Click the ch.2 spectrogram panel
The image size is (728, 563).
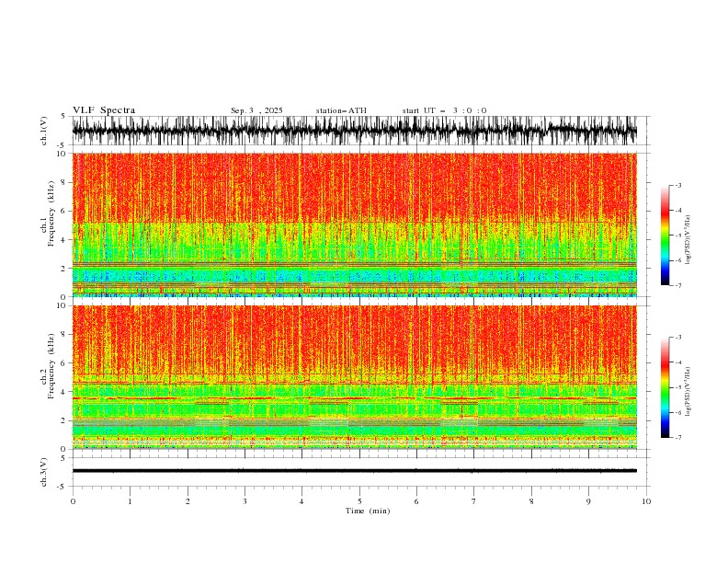(x=355, y=377)
